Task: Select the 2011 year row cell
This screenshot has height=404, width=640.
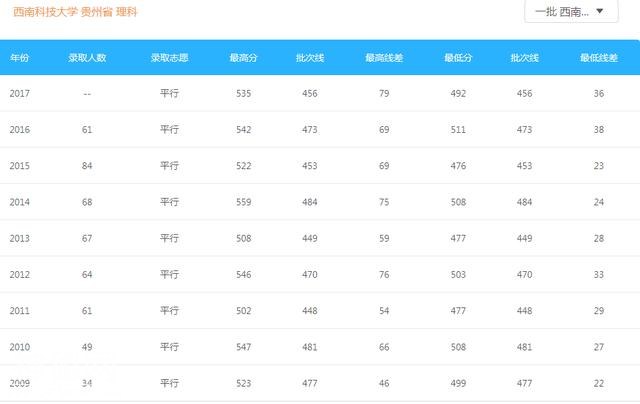Action: (x=20, y=311)
